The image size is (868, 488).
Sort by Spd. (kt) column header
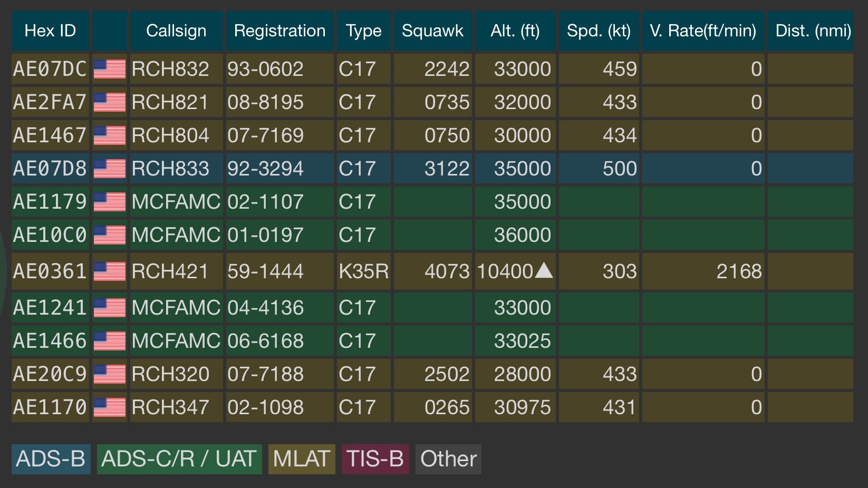point(599,31)
